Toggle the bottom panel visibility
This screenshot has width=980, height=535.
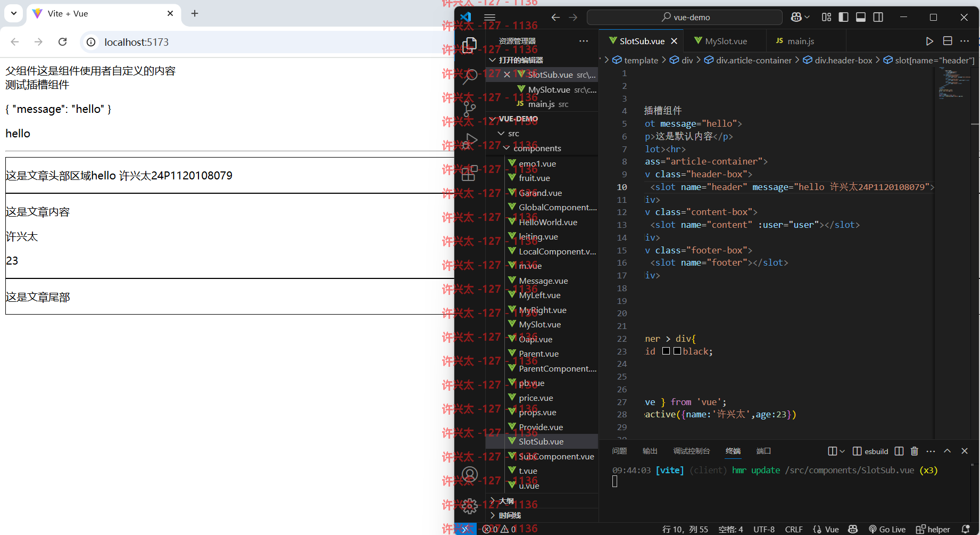coord(861,17)
